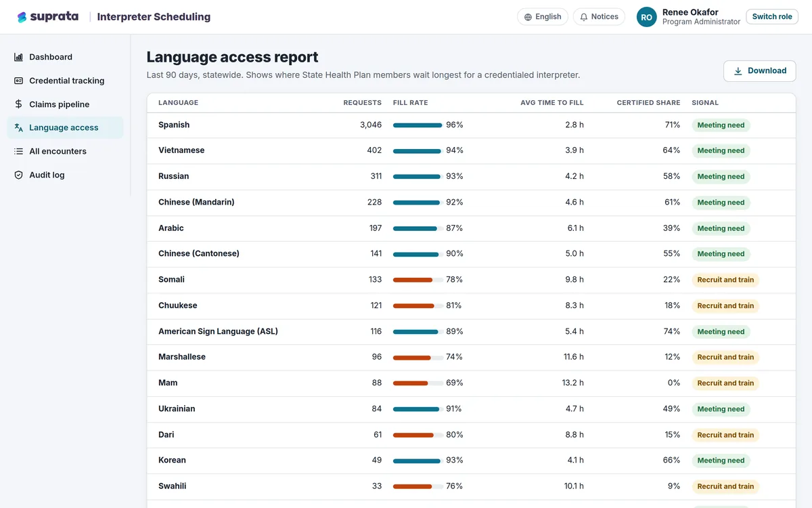Click the Claims pipeline dollar icon
Viewport: 812px width, 508px height.
[x=19, y=104]
